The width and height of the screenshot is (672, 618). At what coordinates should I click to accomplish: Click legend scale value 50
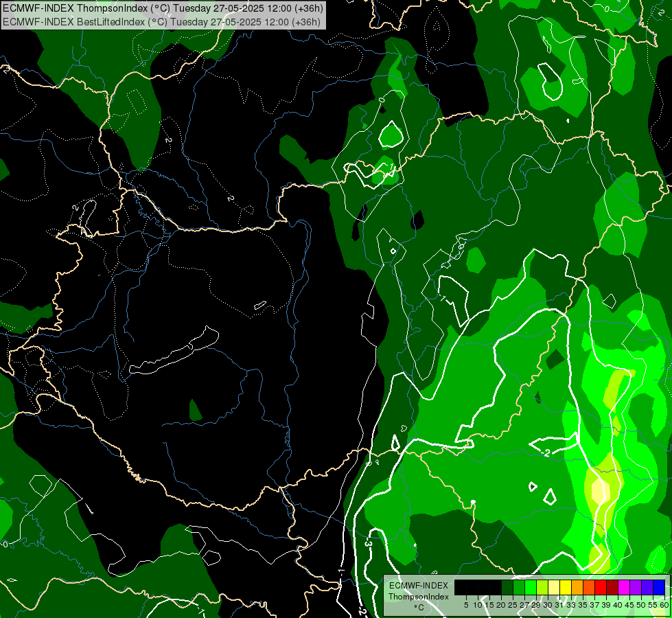[641, 605]
